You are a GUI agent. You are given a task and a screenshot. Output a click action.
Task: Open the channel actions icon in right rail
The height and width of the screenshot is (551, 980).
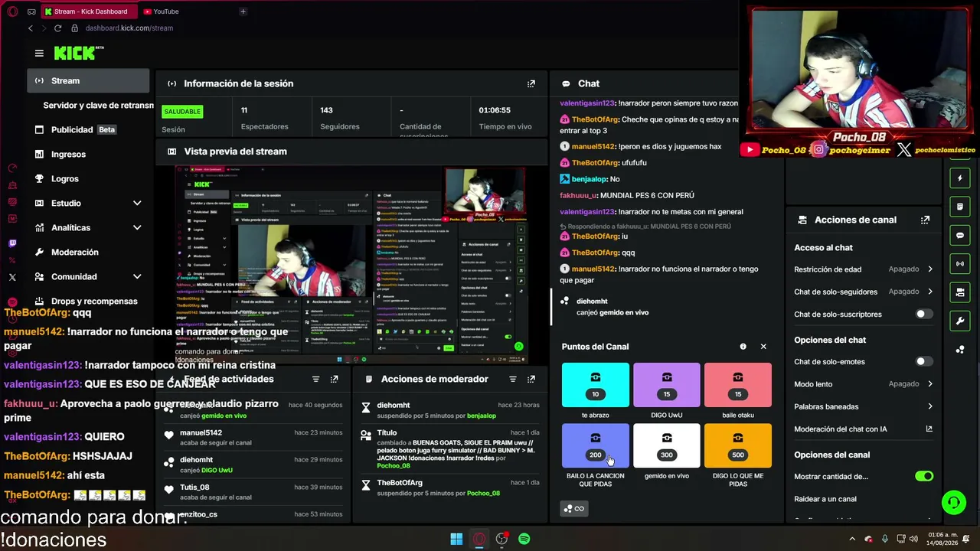point(960,292)
